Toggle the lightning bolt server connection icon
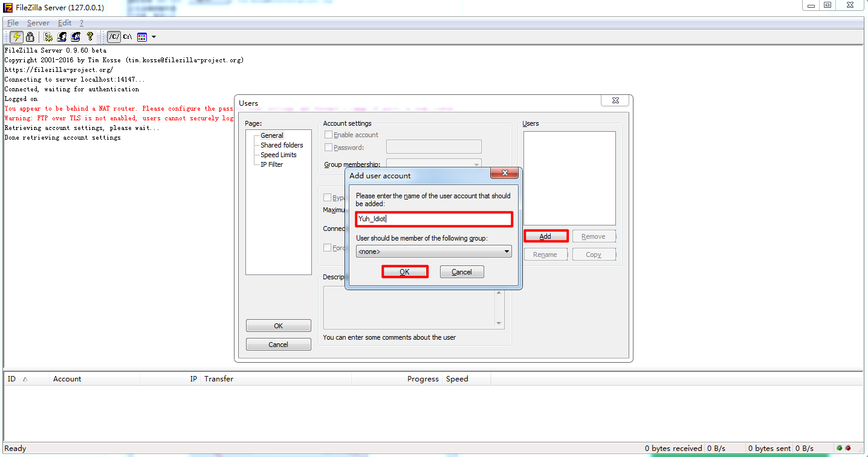868x457 pixels. [x=16, y=37]
